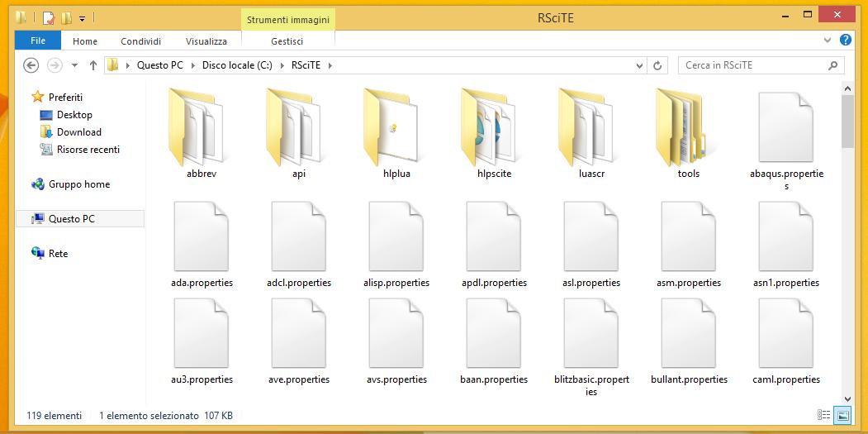
Task: Click the New folder icon in title bar
Action: (66, 17)
